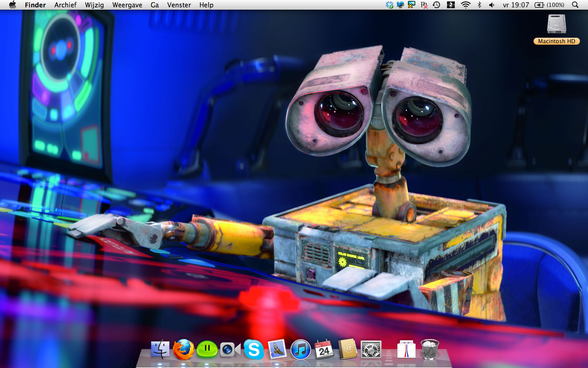Open the Venster menu

[179, 5]
